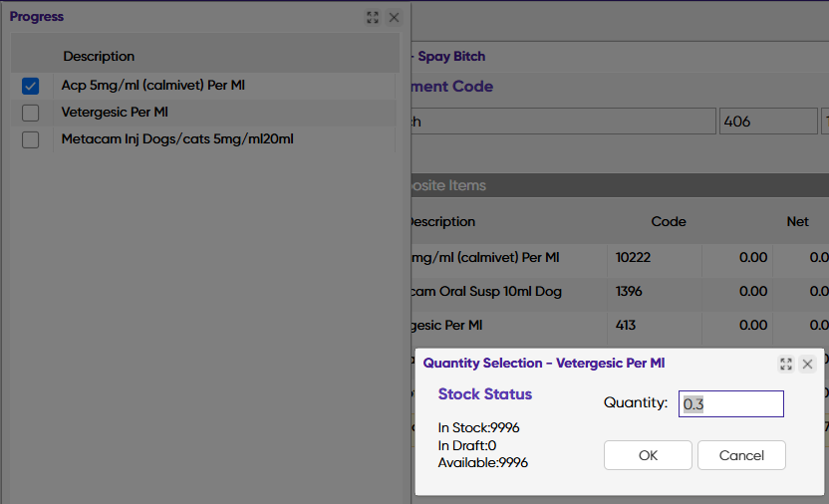Close the Progress panel

click(394, 18)
